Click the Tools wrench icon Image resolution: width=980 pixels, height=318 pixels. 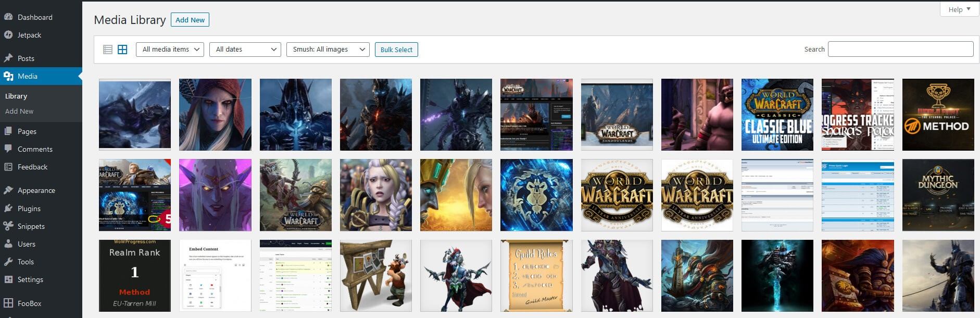click(8, 262)
